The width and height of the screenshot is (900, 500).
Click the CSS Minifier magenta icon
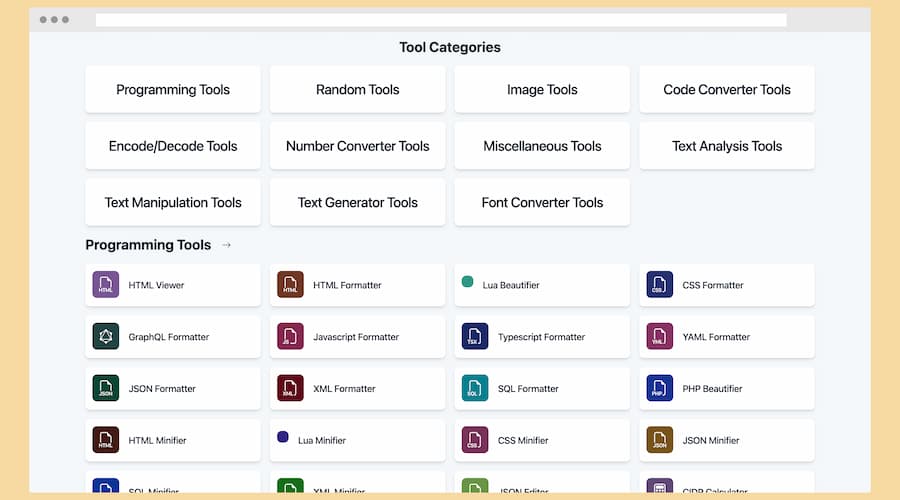475,440
